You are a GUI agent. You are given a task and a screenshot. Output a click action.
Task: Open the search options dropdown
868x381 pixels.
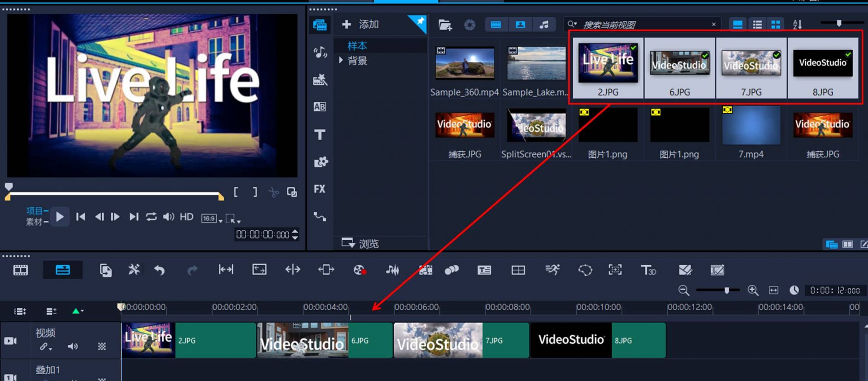point(572,24)
